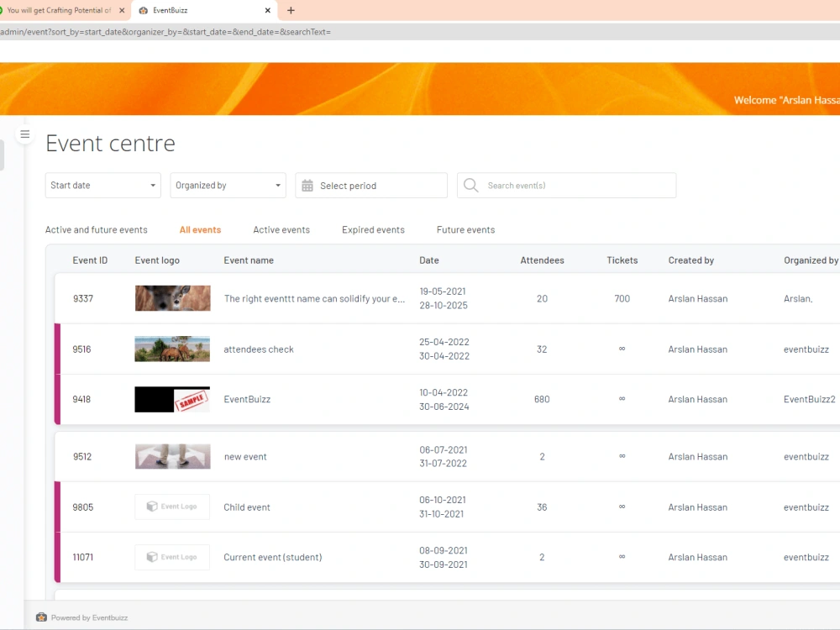
Task: Click the Attendees column header
Action: [542, 260]
